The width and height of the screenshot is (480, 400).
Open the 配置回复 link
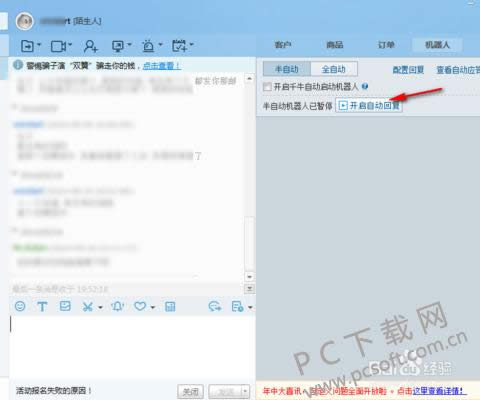coord(408,70)
